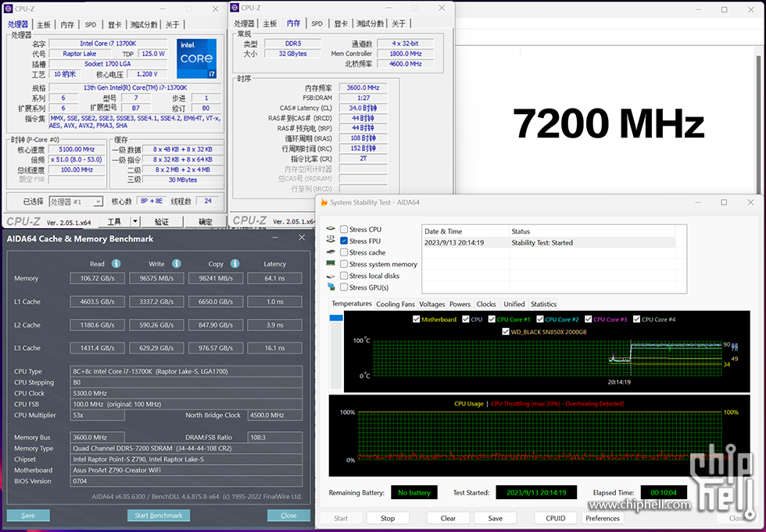Open the SPD tab in CPU-Z processor window
766x532 pixels.
(x=91, y=24)
